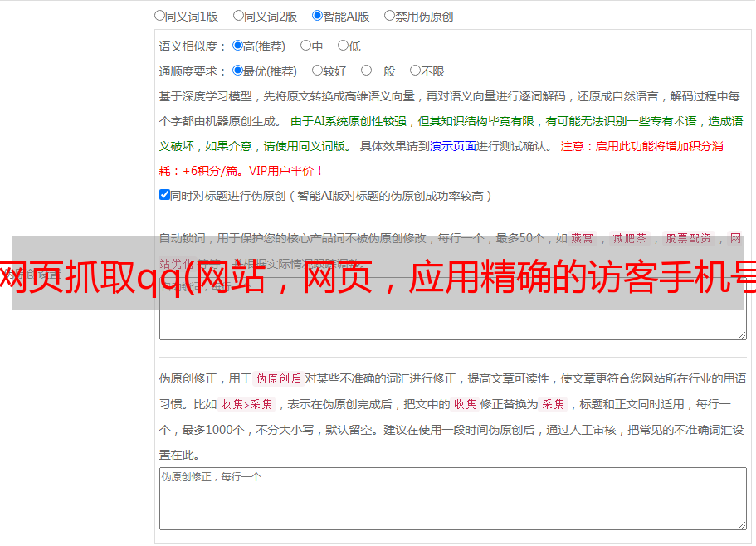This screenshot has height=546, width=756.
Task: Set 语义相似度 to 中
Action: point(305,46)
